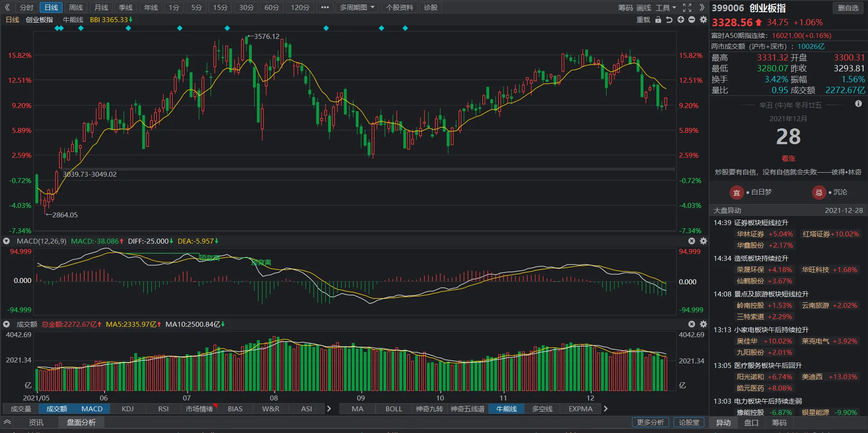Enter fullscreen chart mode
This screenshot has width=868, height=433.
(687, 8)
